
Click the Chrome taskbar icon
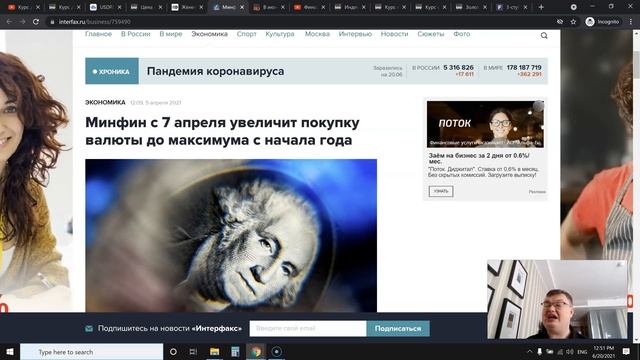tap(256, 351)
